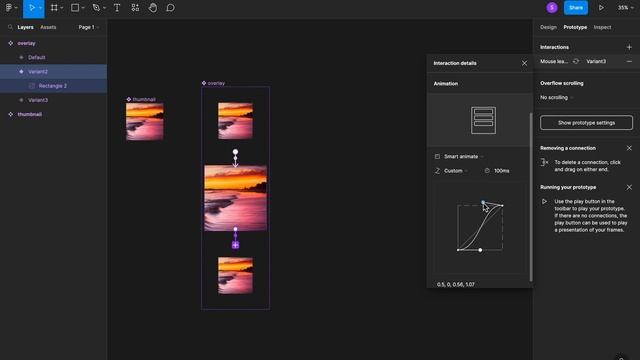Open the pen tools dropdown arrow
This screenshot has height=360, width=640.
(104, 8)
